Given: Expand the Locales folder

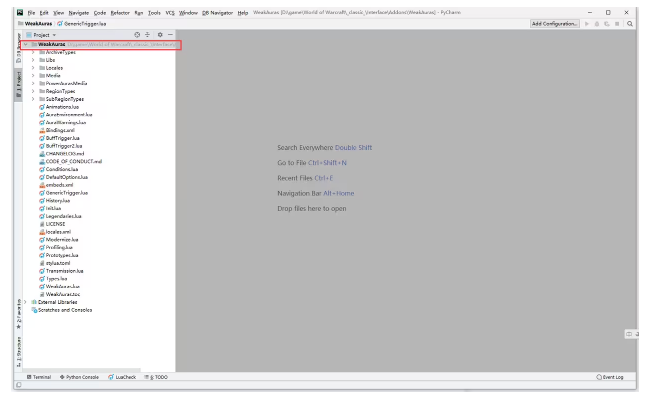Looking at the screenshot, I should 33,68.
